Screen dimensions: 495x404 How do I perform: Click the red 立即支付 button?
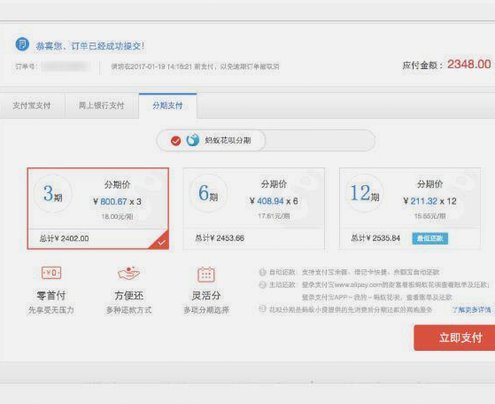tap(454, 338)
